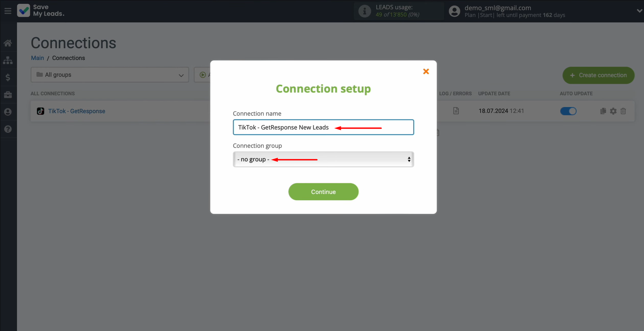Click the Create connection button
The image size is (644, 331).
598,75
